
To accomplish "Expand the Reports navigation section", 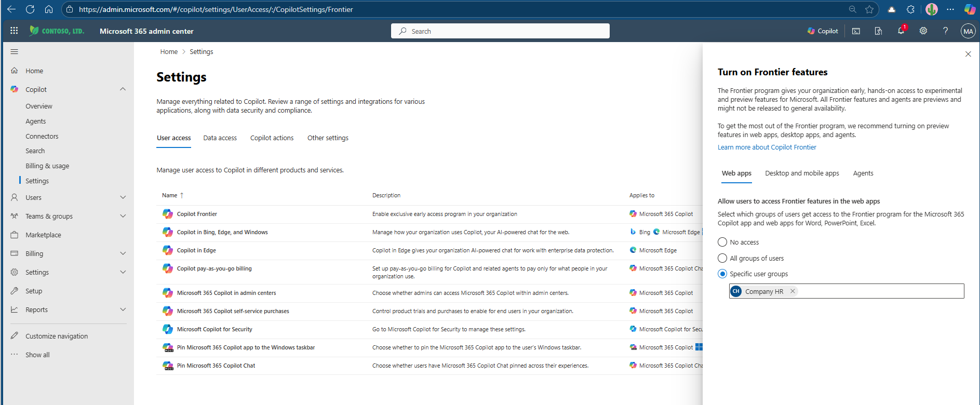I will [x=123, y=309].
